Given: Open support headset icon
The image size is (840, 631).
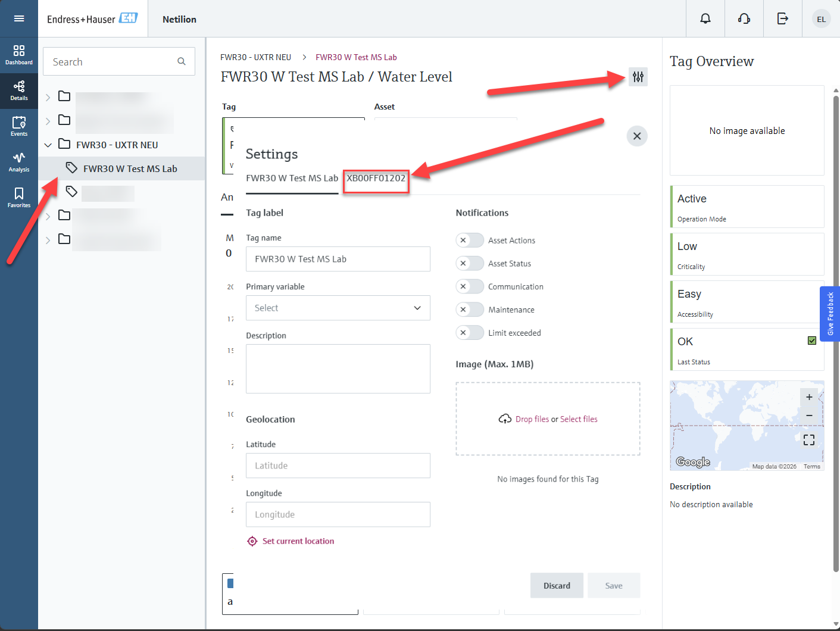Looking at the screenshot, I should point(744,19).
